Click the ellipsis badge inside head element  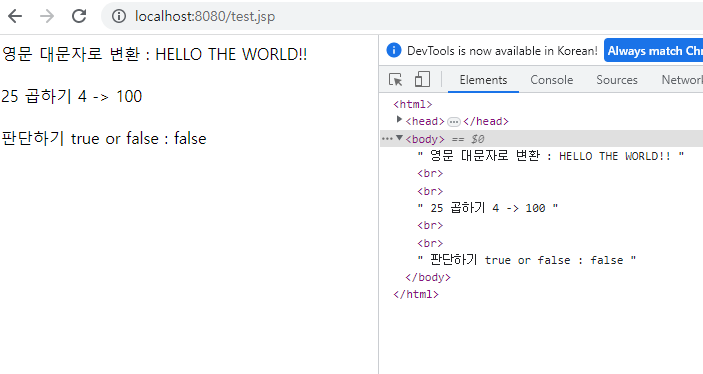(454, 122)
